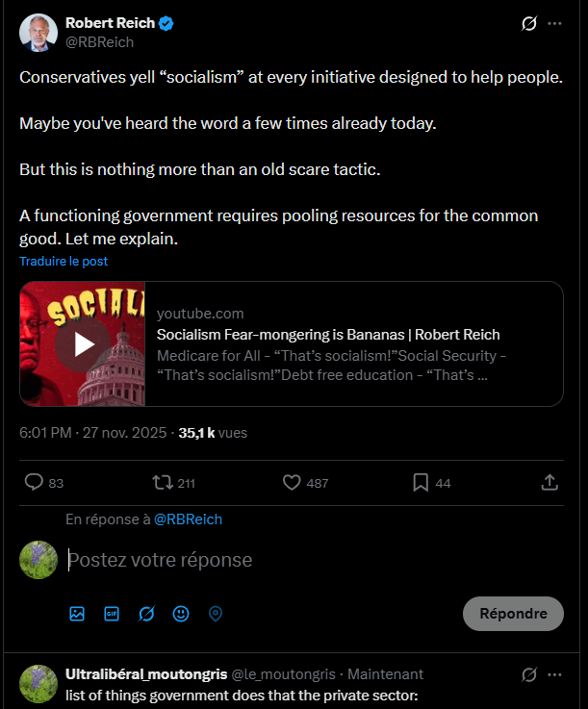Add a location tag to the reply
Screen dimensions: 588x709
(x=216, y=613)
